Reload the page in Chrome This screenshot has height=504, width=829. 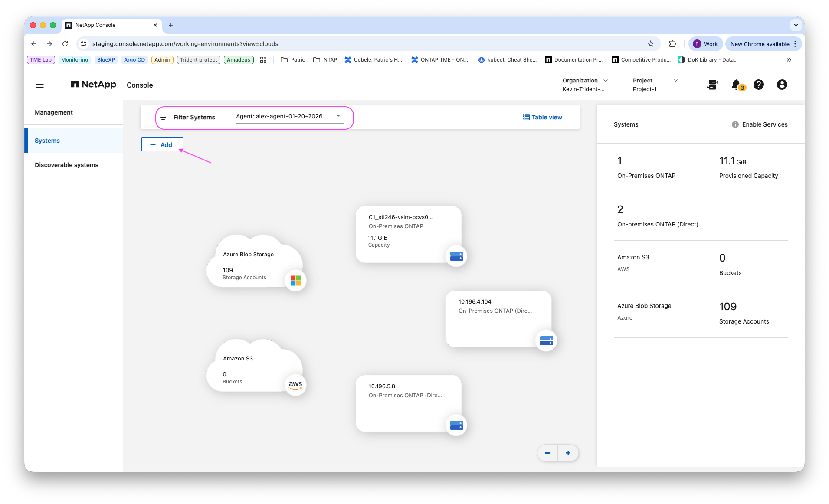tap(65, 44)
